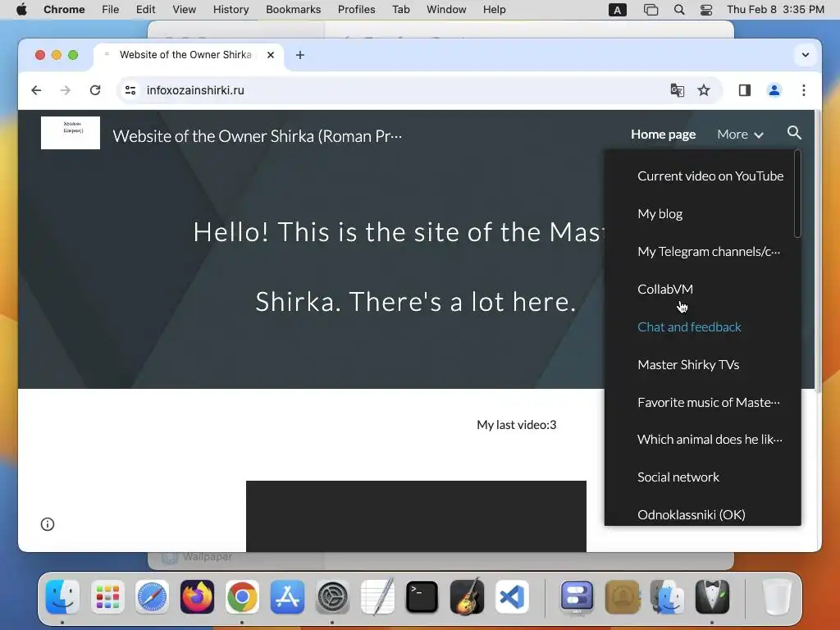Open the Chrome profile avatar

pyautogui.click(x=774, y=90)
